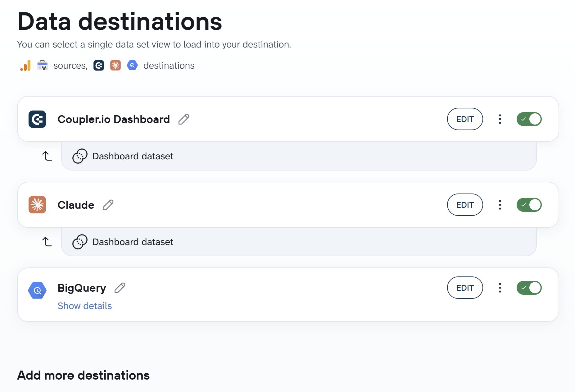This screenshot has height=392, width=575.
Task: Click the Coupler.io Dashboard card logo
Action: tap(37, 119)
